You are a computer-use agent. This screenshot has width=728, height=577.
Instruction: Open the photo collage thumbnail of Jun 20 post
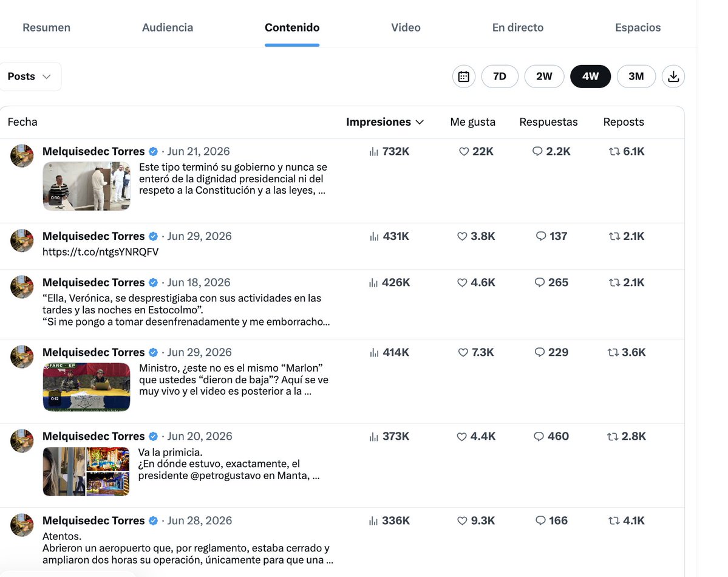(86, 471)
